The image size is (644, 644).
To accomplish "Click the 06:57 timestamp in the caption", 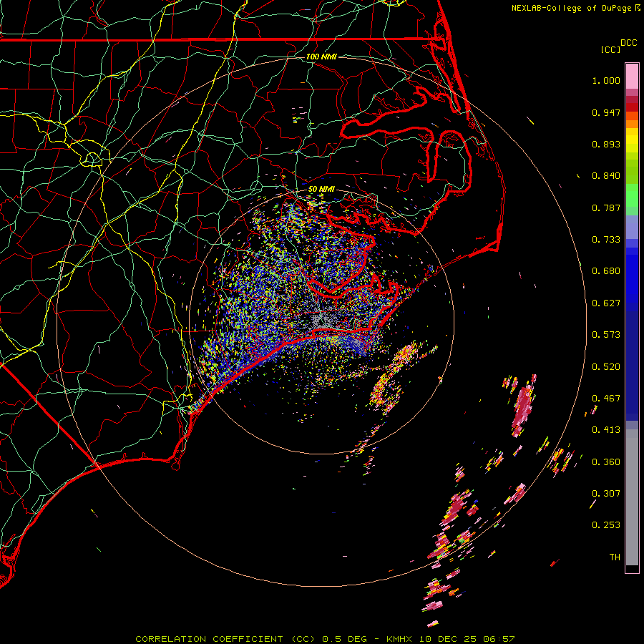I will point(499,639).
